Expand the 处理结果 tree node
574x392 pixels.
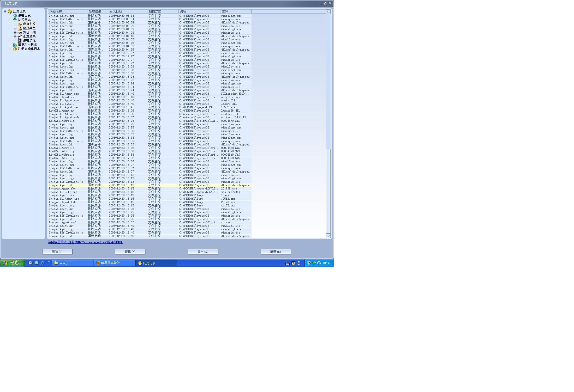click(15, 36)
